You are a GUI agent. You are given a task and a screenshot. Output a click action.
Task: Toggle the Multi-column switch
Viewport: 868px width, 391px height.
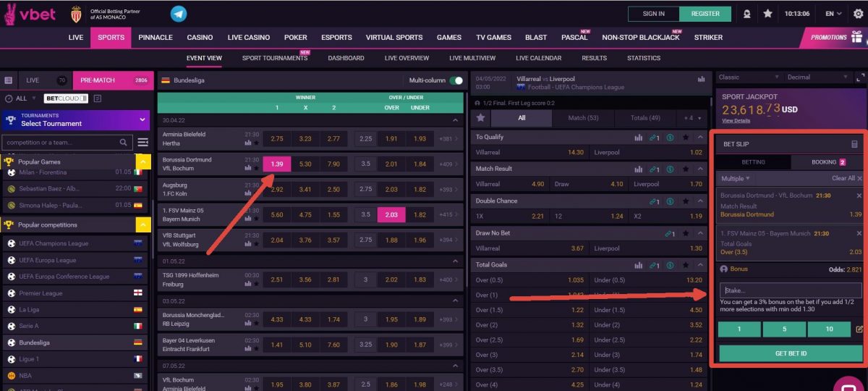pos(456,80)
